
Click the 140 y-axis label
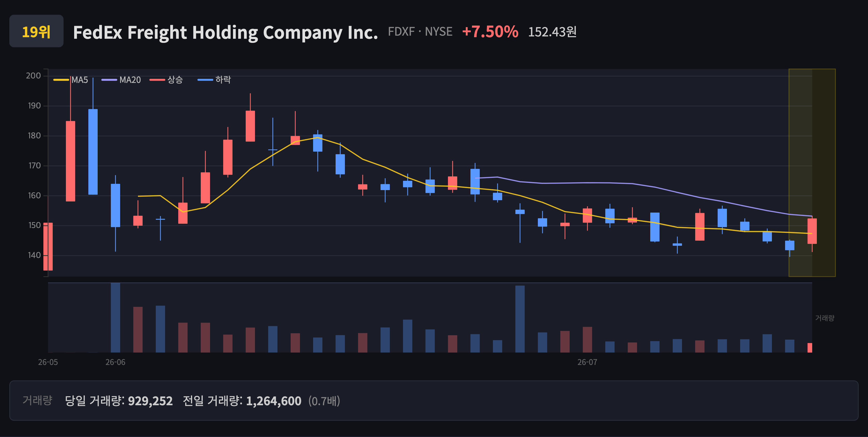pos(34,255)
